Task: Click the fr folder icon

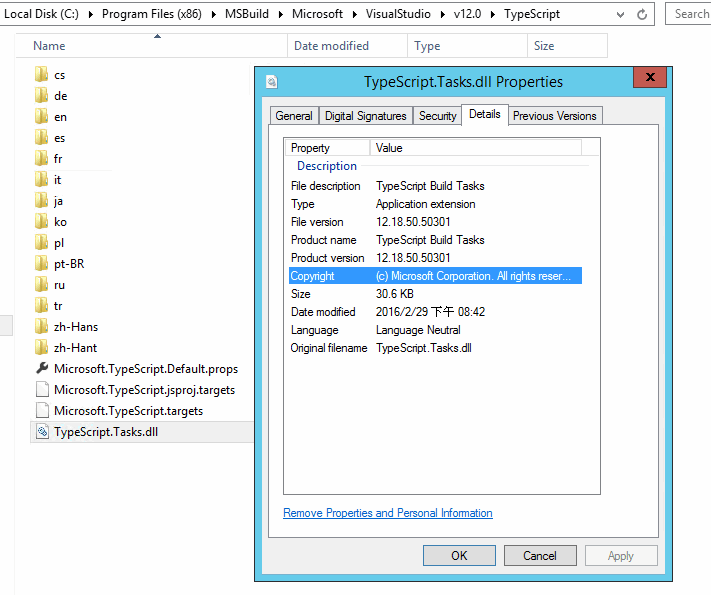Action: (x=41, y=158)
